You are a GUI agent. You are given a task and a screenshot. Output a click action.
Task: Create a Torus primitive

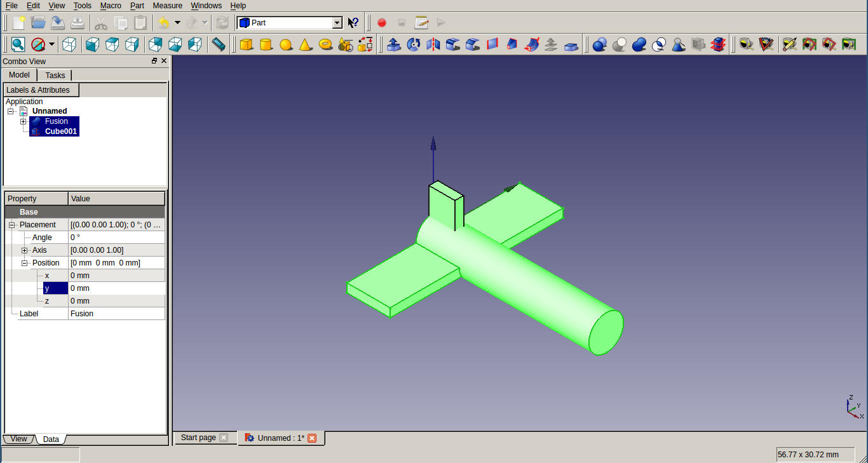[325, 44]
